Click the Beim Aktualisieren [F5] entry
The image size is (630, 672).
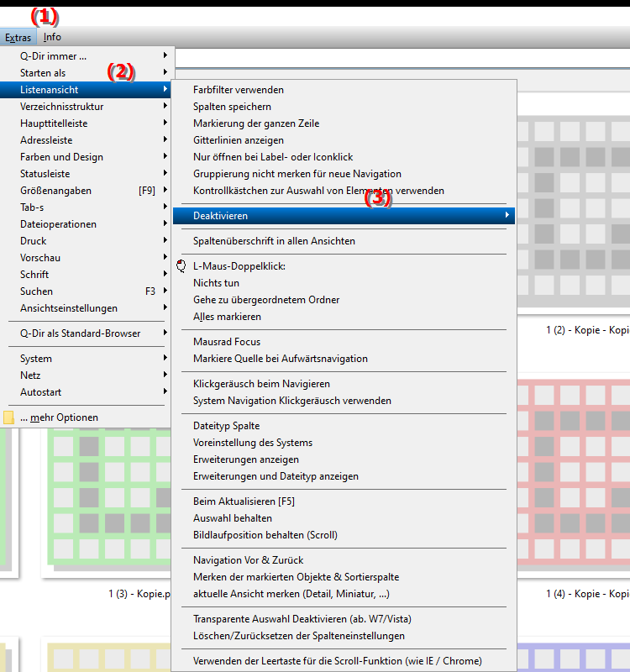pos(344,501)
